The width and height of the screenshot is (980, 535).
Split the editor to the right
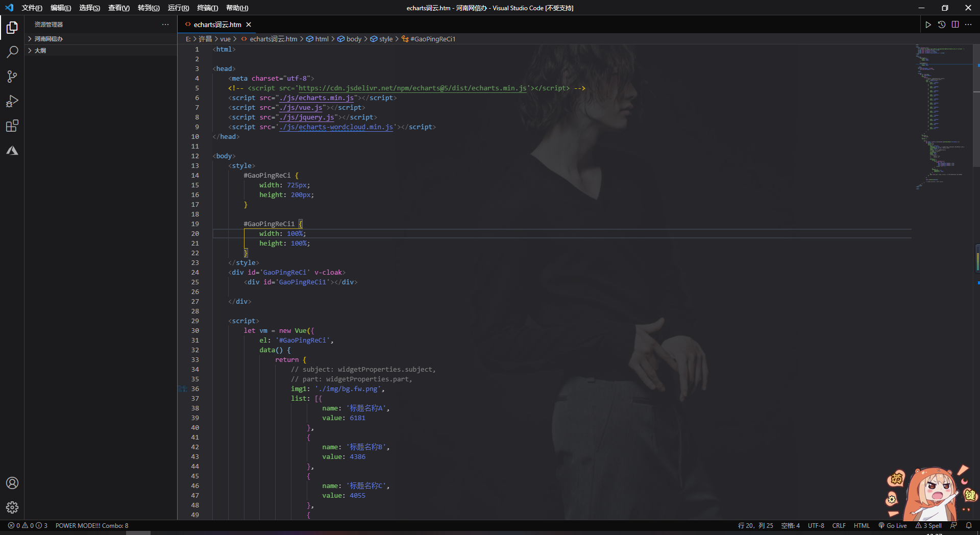[955, 25]
